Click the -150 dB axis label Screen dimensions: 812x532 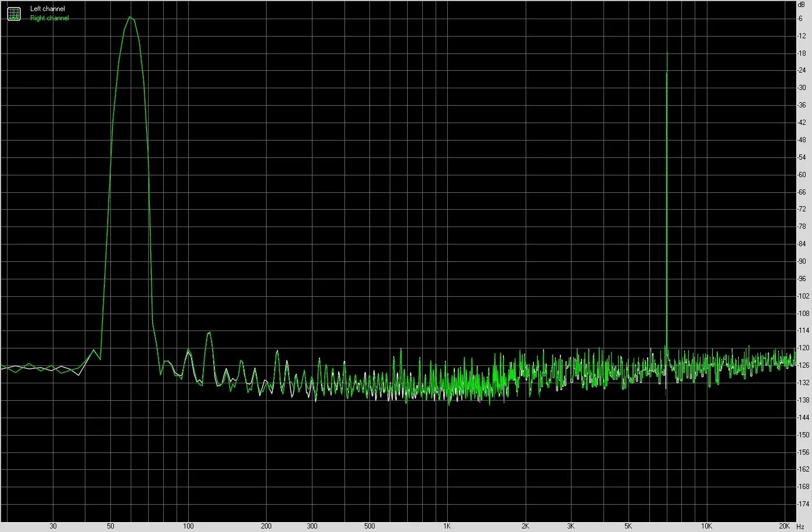coord(803,435)
